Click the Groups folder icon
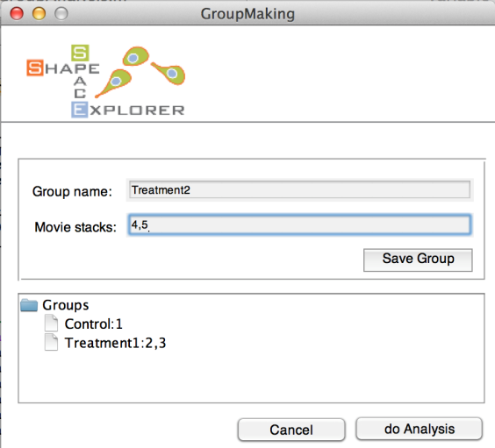The height and width of the screenshot is (448, 495). click(29, 305)
